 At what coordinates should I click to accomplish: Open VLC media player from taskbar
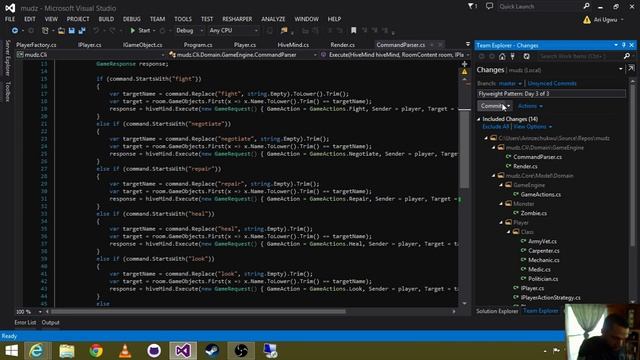pyautogui.click(x=125, y=351)
